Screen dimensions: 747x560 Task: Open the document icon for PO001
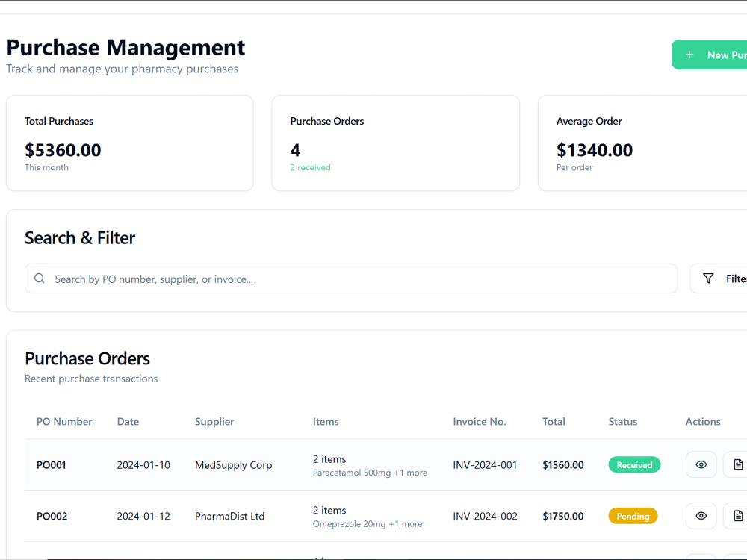coord(737,464)
